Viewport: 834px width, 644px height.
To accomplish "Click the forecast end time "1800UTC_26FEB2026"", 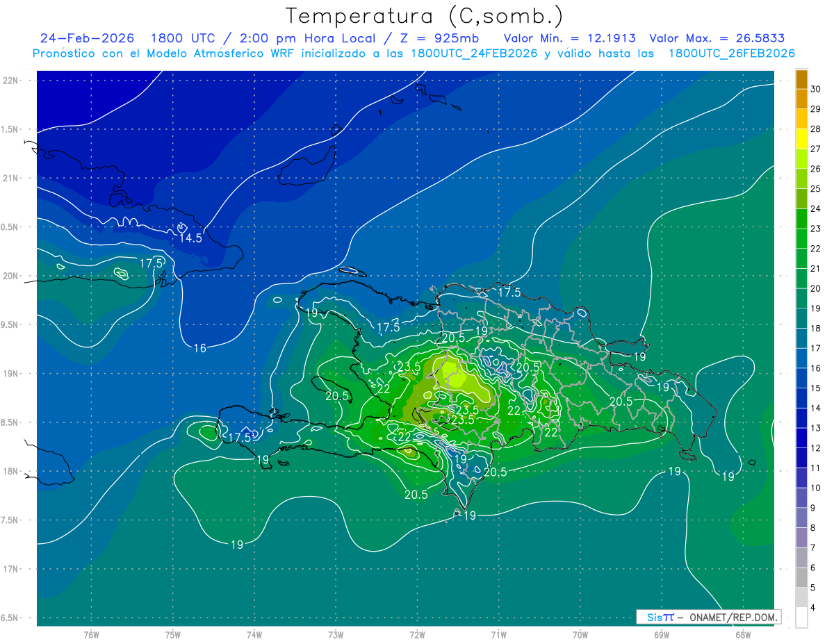I will click(x=732, y=53).
